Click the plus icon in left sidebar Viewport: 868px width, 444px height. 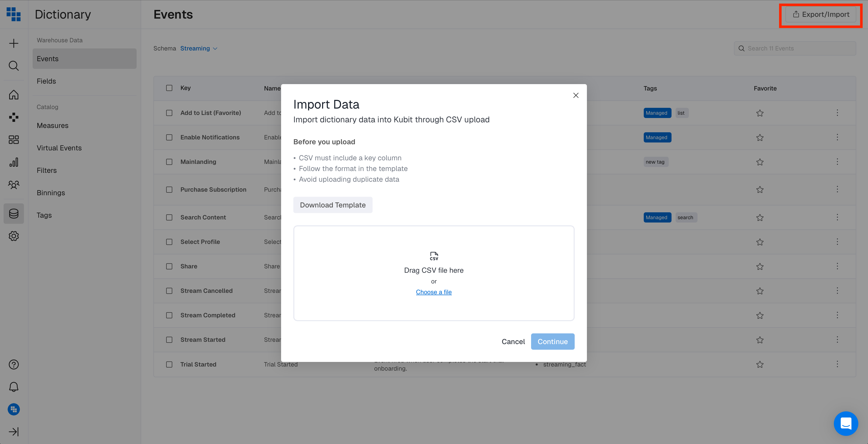[x=14, y=44]
